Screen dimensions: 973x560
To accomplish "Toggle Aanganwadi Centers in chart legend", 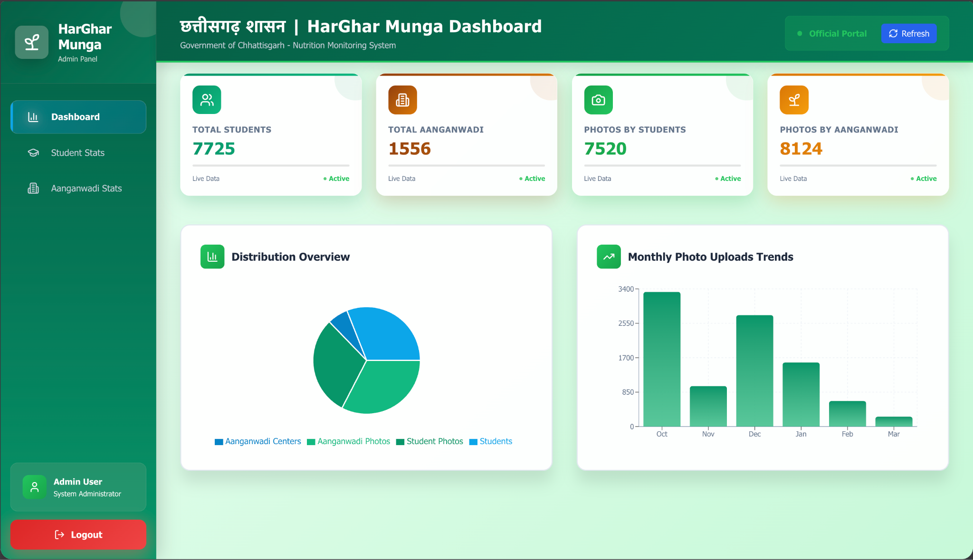I will click(x=258, y=441).
